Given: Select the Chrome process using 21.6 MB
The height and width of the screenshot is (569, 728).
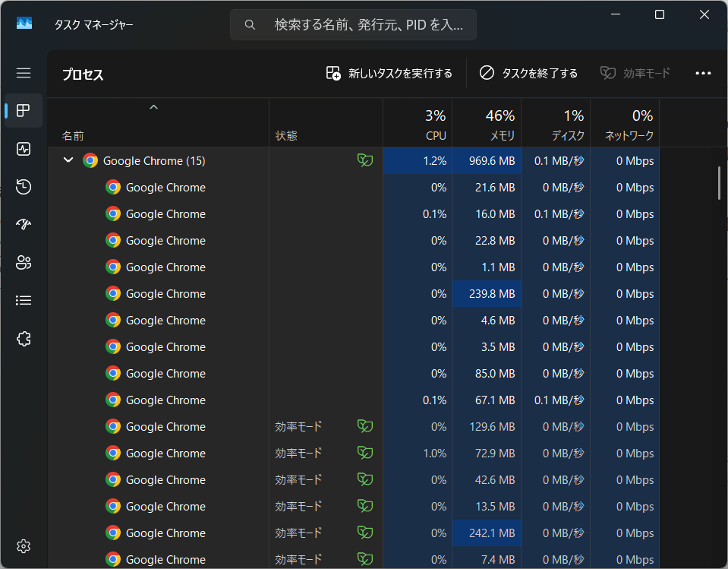Looking at the screenshot, I should pyautogui.click(x=353, y=187).
